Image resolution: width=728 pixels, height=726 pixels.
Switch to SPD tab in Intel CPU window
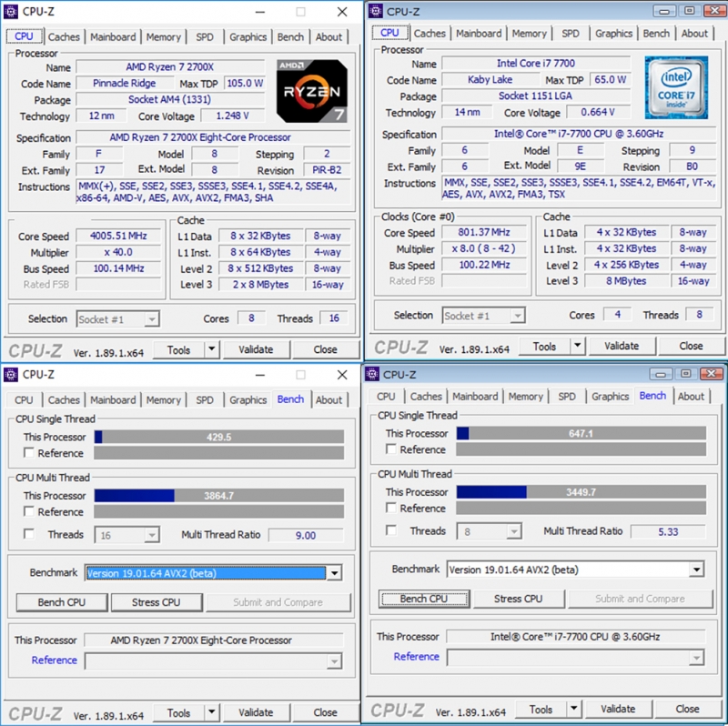click(x=571, y=34)
